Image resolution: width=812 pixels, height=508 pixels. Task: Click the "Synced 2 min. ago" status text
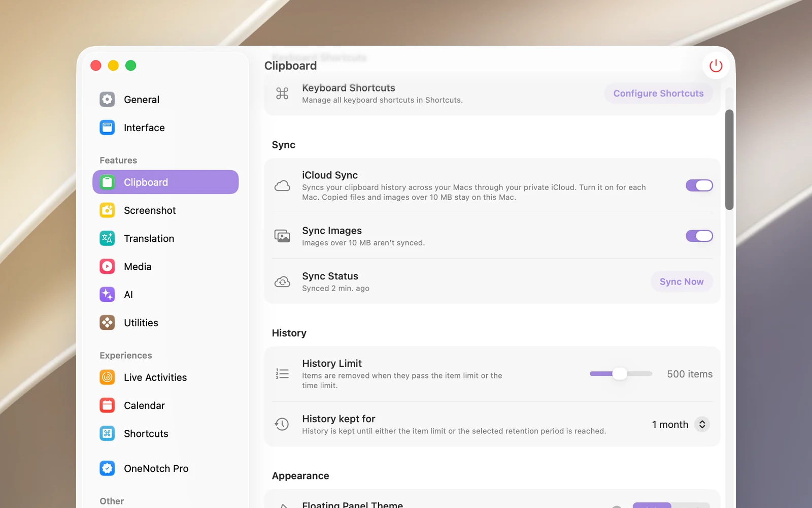(335, 289)
